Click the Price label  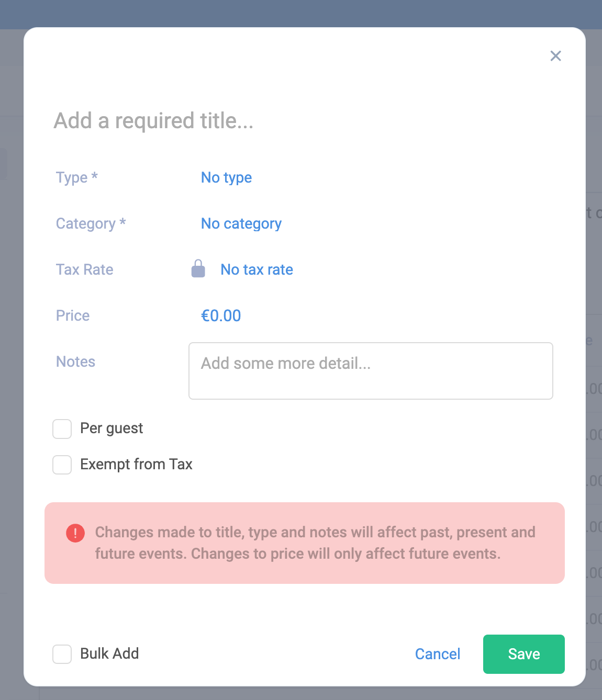[x=72, y=315]
